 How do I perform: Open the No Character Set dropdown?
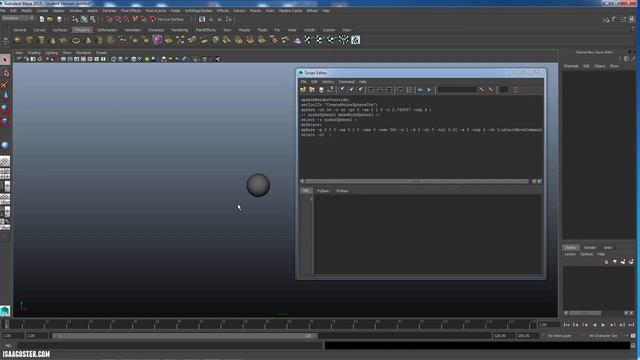tap(603, 336)
